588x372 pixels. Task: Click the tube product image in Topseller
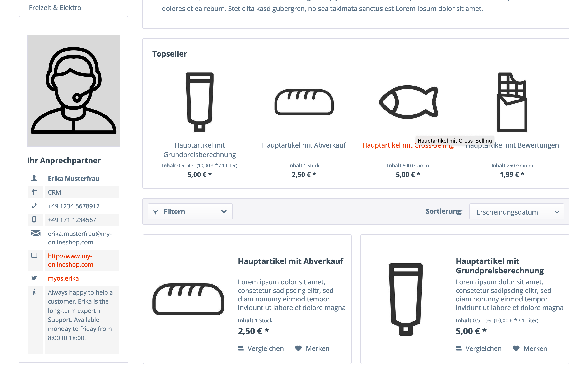(x=200, y=102)
